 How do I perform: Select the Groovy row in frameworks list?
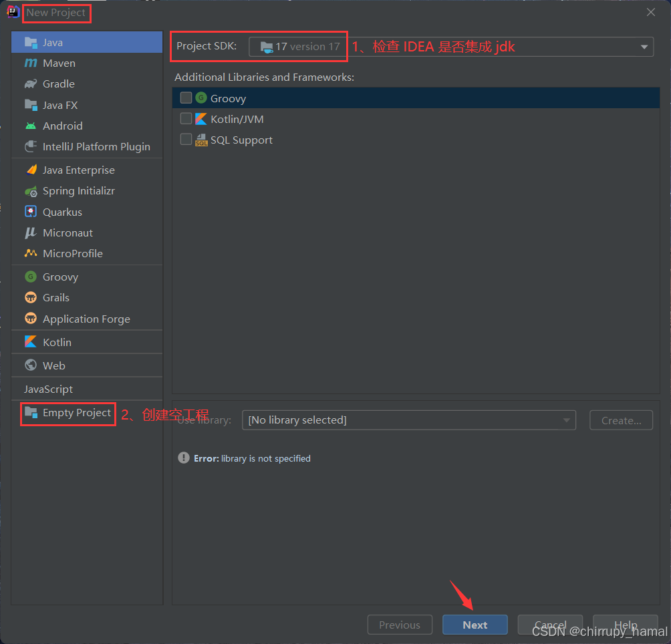[416, 98]
